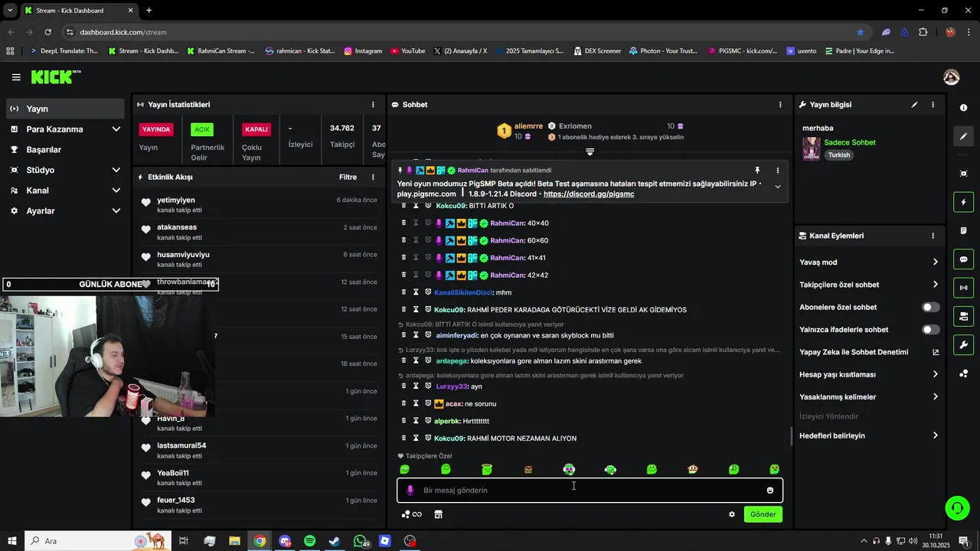Toggle the chat bubble widget in the right rail
The width and height of the screenshot is (980, 551).
coord(963,259)
